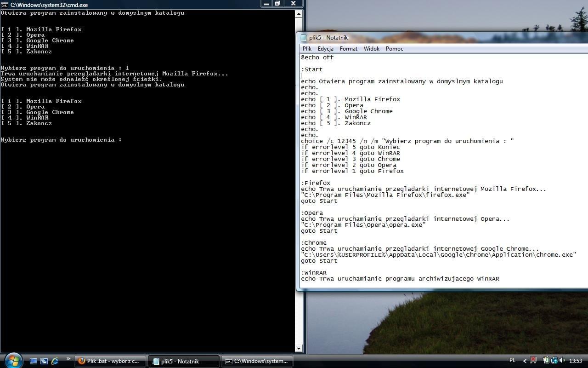Screen dimensions: 588x368
Task: Open the Windows Start orb
Action: (x=13, y=360)
